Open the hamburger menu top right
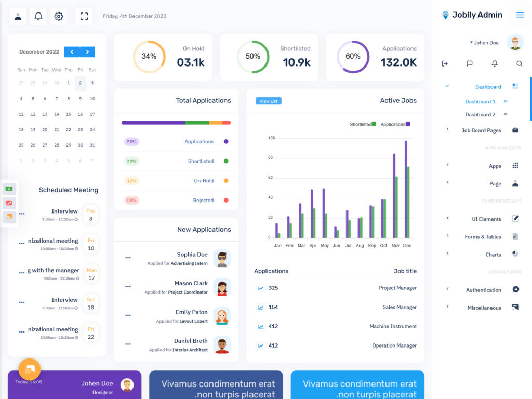 pyautogui.click(x=520, y=15)
